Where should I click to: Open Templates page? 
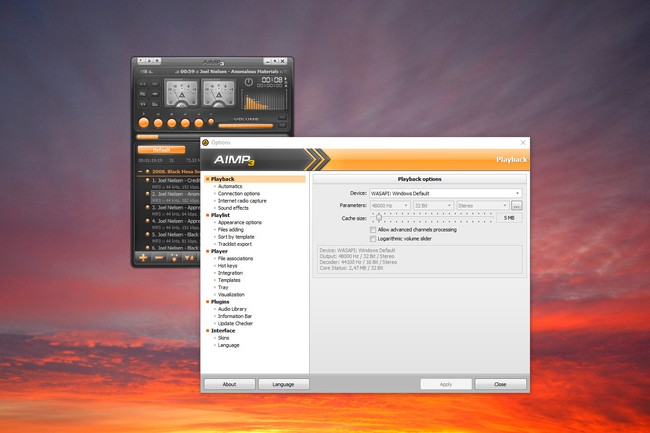pyautogui.click(x=229, y=280)
